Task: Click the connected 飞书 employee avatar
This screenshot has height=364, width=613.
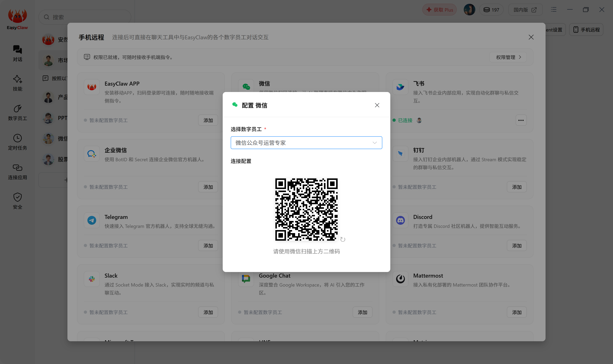Action: (x=419, y=120)
